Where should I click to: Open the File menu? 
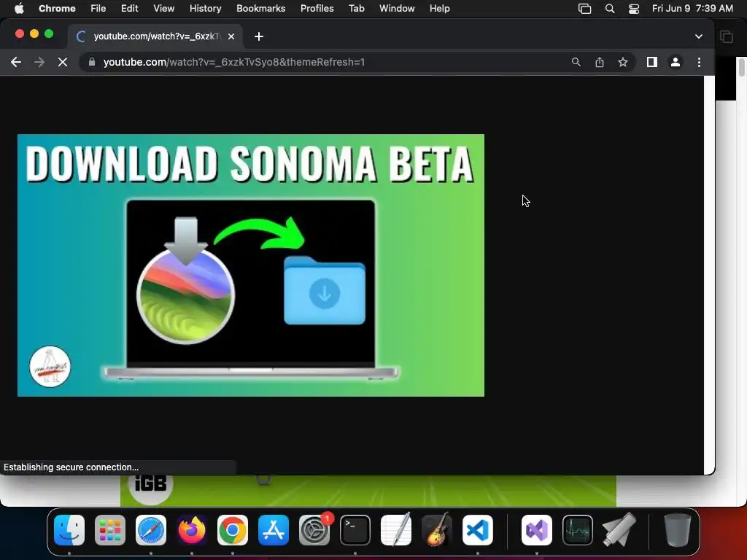point(98,8)
